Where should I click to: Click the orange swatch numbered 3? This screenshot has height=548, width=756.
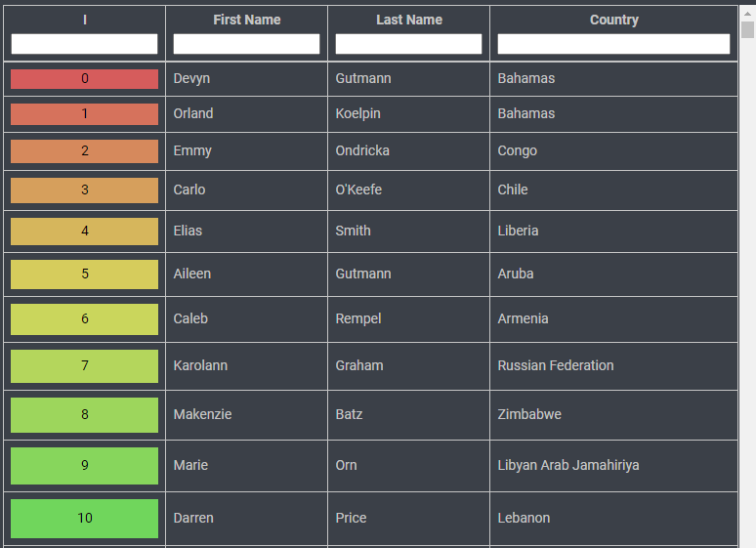coord(84,190)
